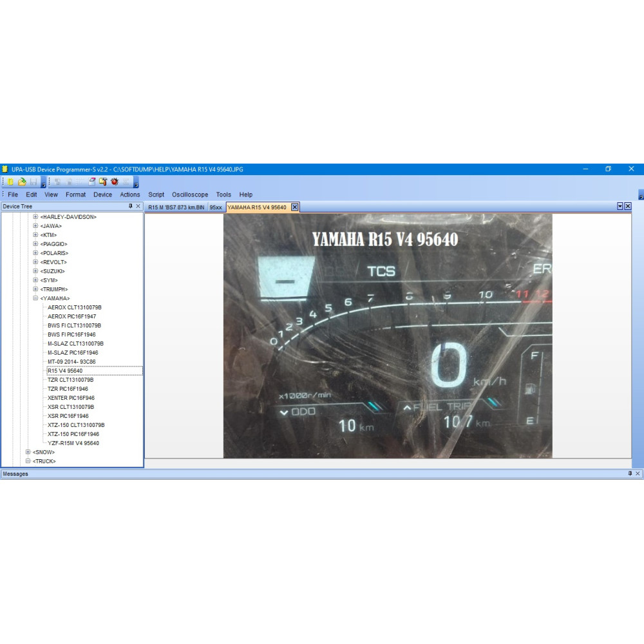Screen dimensions: 644x644
Task: Collapse the TRUCK tree node
Action: click(28, 461)
